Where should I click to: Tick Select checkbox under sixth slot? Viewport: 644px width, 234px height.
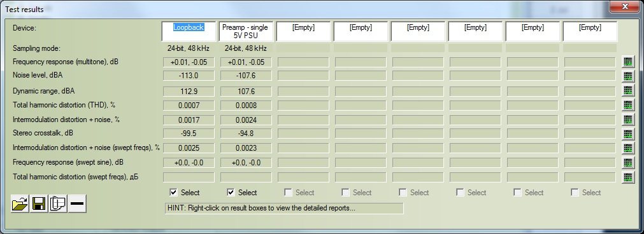tap(461, 192)
